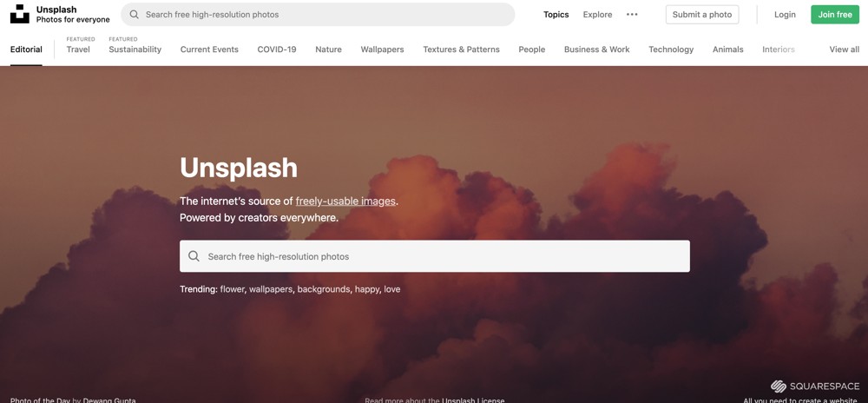Focus the top search photos field

point(318,15)
